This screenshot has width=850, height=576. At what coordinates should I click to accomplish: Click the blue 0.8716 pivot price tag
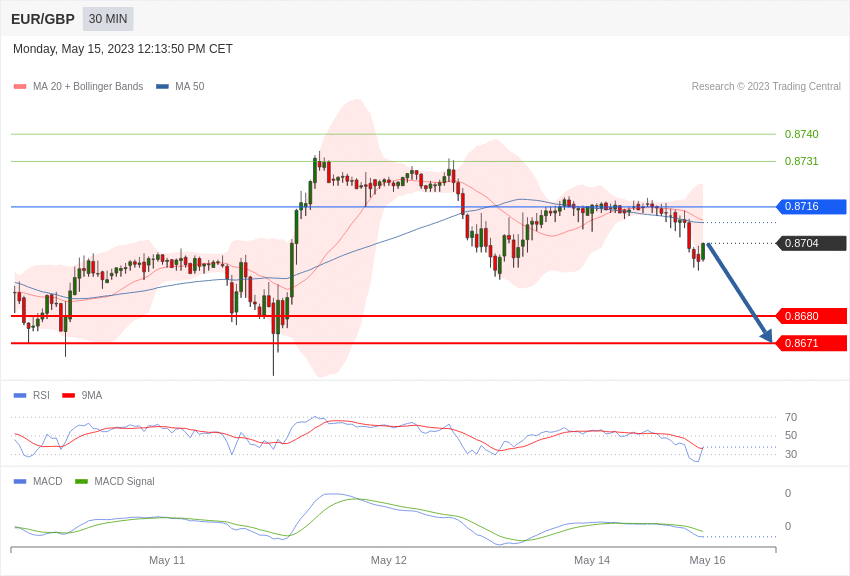pos(811,206)
